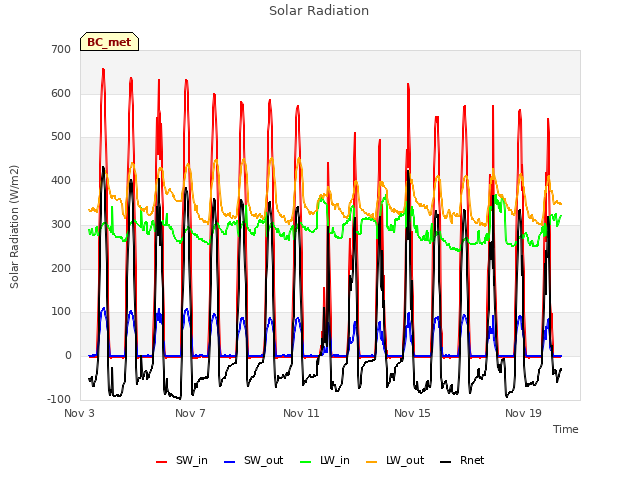
Task: Click the Time axis label
Action: point(566,429)
